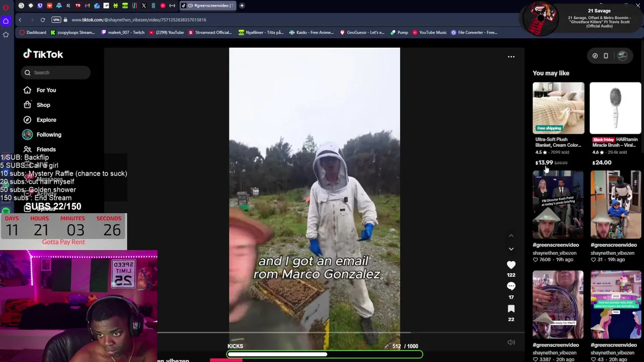
Task: Go back to the previous page
Action: (20, 20)
